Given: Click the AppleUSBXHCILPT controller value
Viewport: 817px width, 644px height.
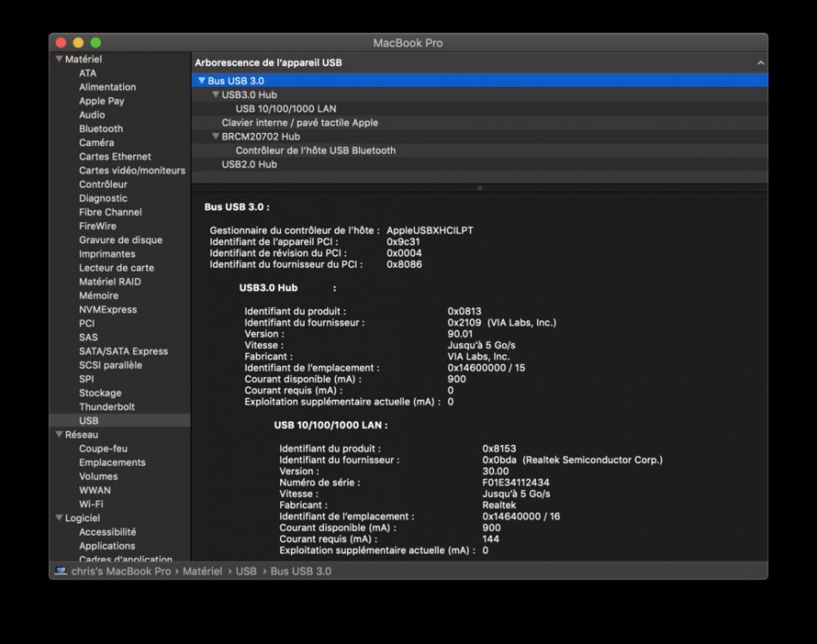Looking at the screenshot, I should pyautogui.click(x=430, y=230).
